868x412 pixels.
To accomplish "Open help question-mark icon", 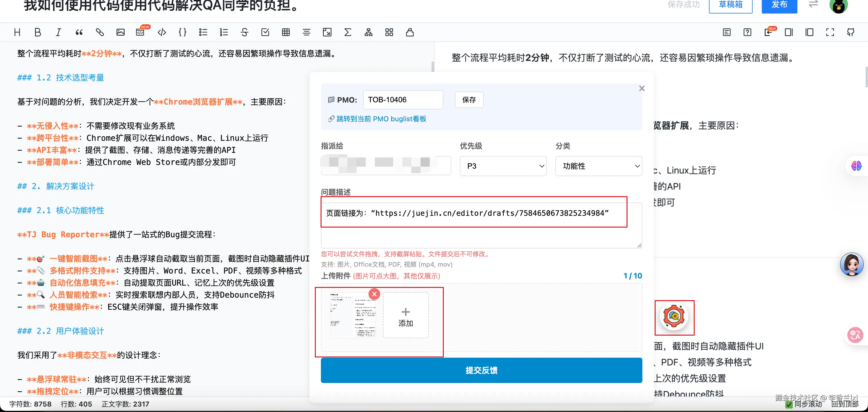I will pyautogui.click(x=747, y=32).
